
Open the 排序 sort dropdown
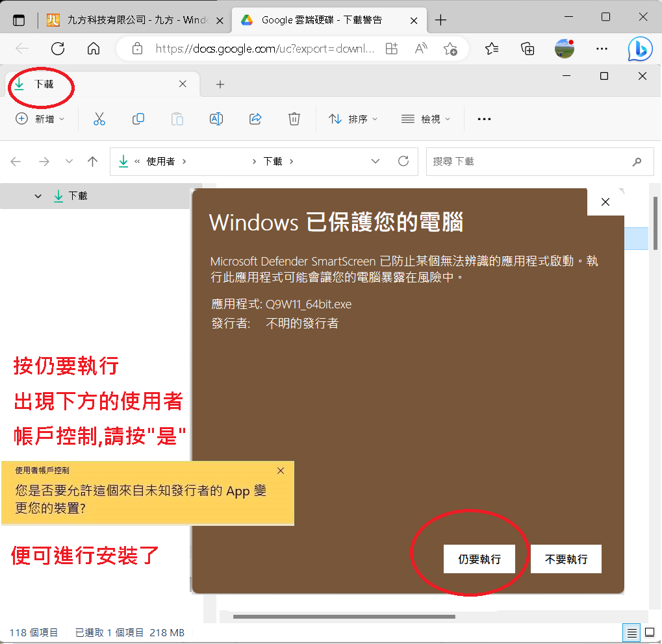(x=353, y=119)
